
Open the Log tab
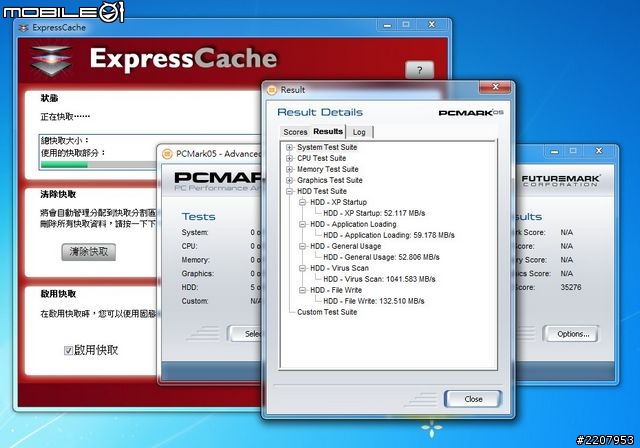point(359,132)
